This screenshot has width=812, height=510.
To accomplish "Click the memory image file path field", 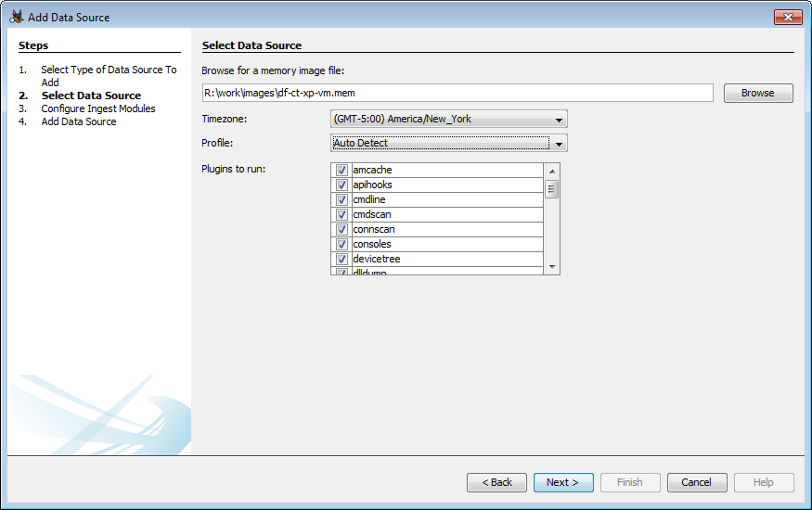I will (x=457, y=94).
